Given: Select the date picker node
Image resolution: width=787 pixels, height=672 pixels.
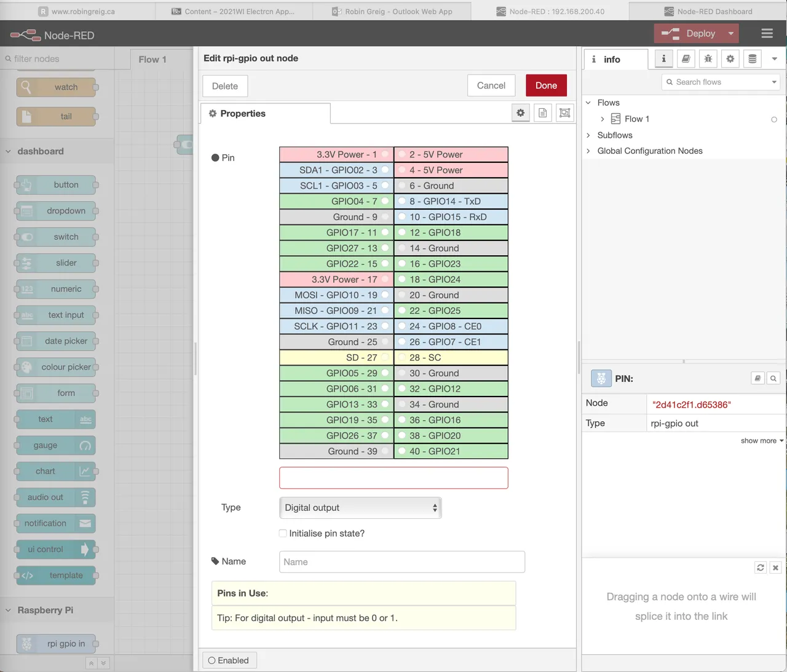Looking at the screenshot, I should [x=56, y=341].
